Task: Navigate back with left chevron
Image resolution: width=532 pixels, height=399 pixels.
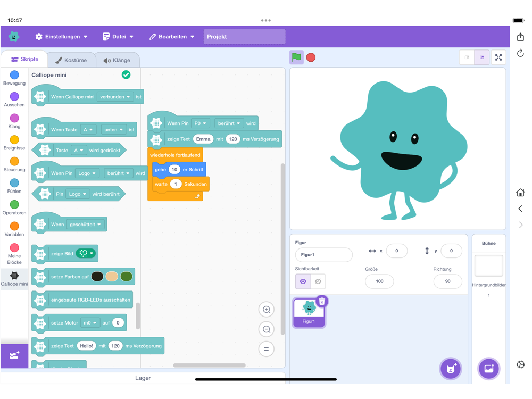Action: (x=520, y=209)
